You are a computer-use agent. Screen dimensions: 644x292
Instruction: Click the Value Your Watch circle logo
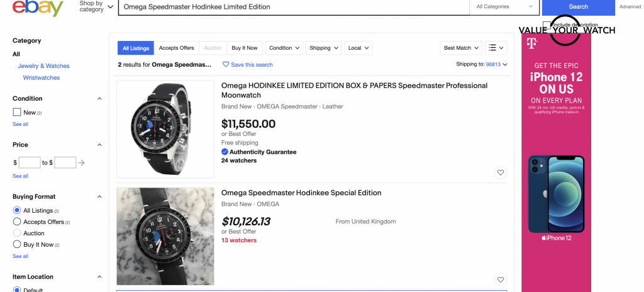[564, 30]
